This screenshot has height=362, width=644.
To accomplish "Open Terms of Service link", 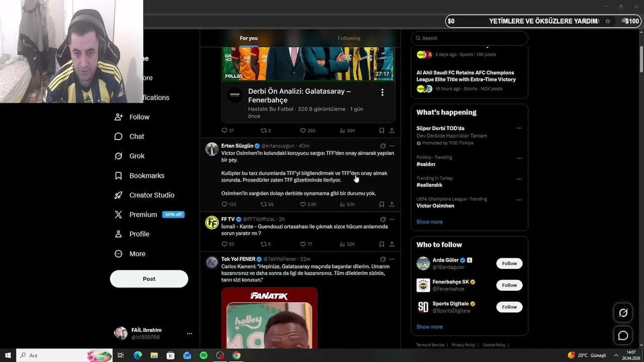I will pos(430,345).
